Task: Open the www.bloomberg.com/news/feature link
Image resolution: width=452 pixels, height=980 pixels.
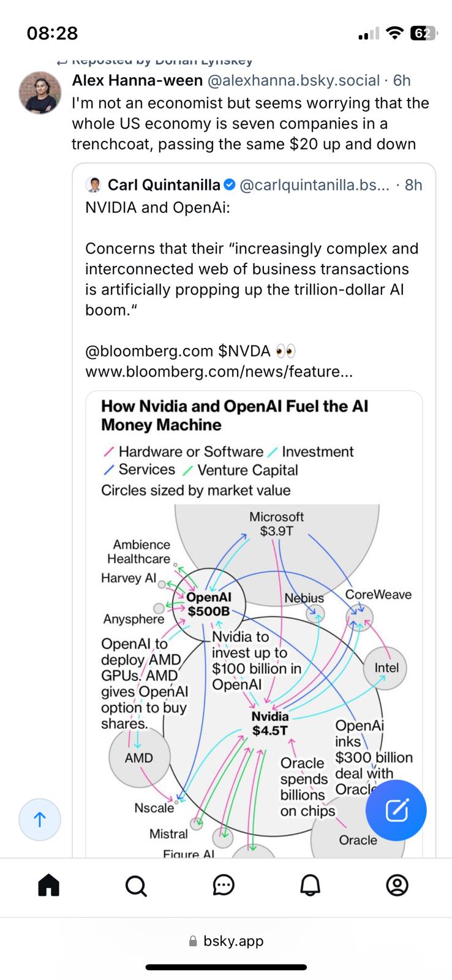Action: 219,372
